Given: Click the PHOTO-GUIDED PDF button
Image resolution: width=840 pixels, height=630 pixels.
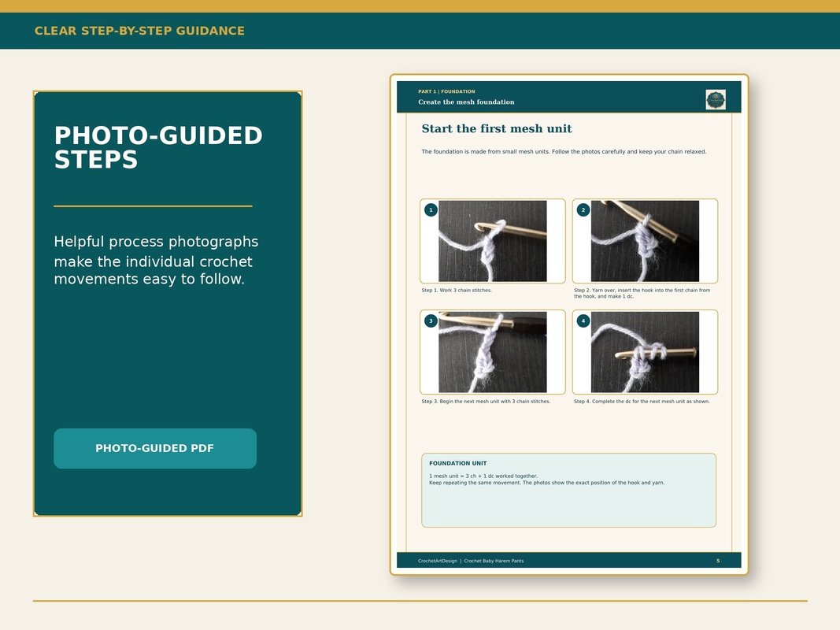Looking at the screenshot, I should tap(155, 448).
